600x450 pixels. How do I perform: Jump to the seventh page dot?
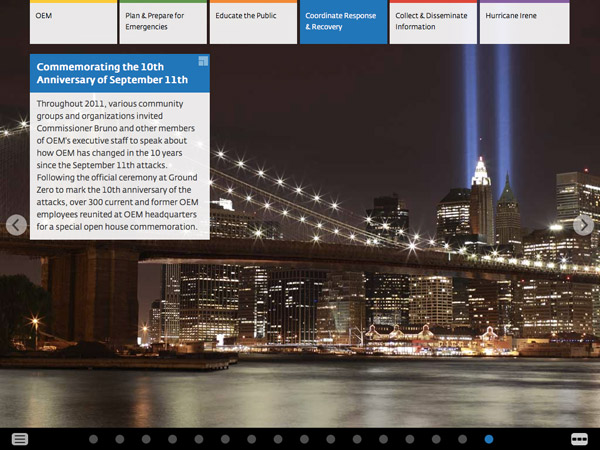(x=251, y=439)
